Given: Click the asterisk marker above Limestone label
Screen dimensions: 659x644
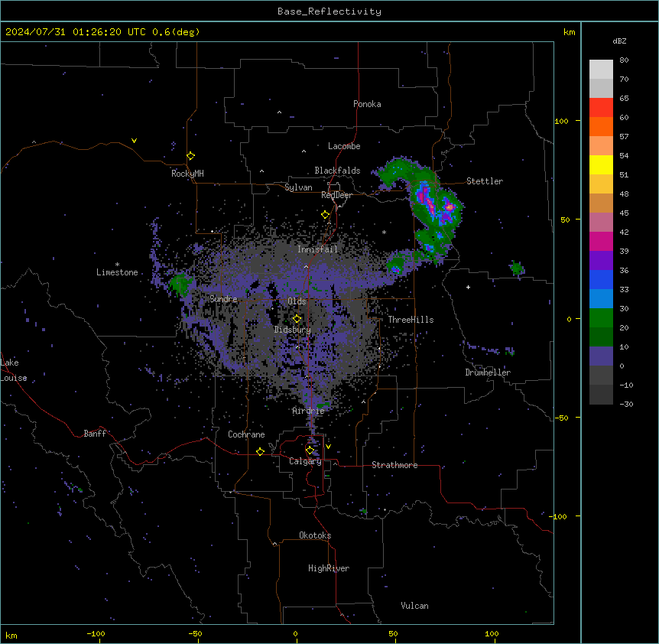Looking at the screenshot, I should [117, 265].
